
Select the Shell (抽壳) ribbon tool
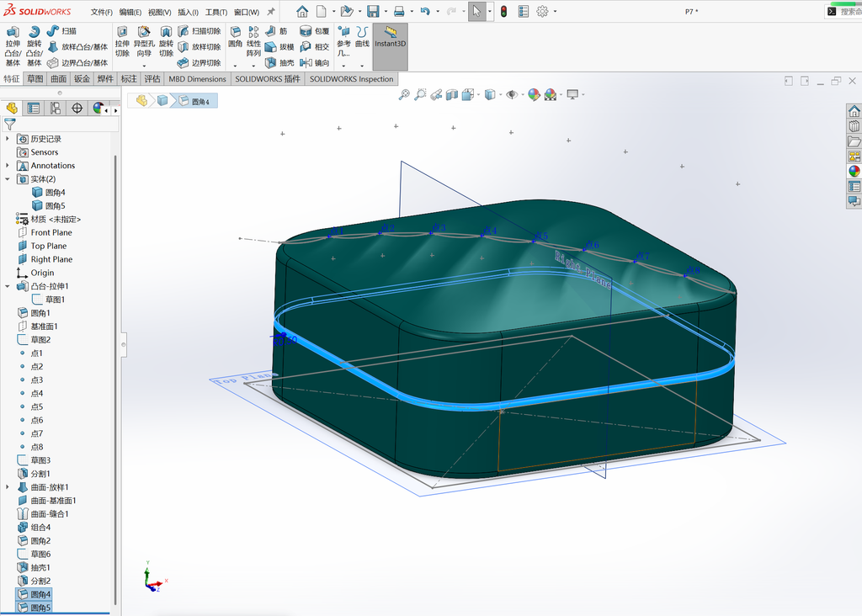click(x=279, y=62)
